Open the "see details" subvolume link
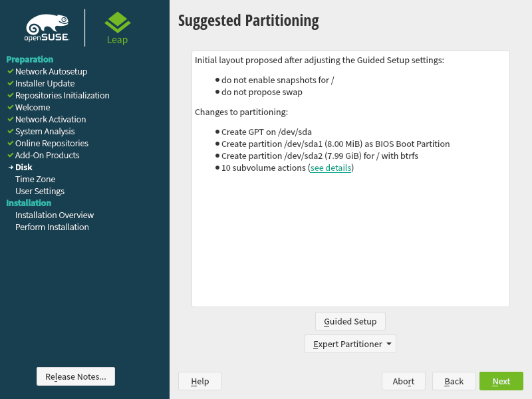Image resolution: width=532 pixels, height=399 pixels. pos(331,168)
